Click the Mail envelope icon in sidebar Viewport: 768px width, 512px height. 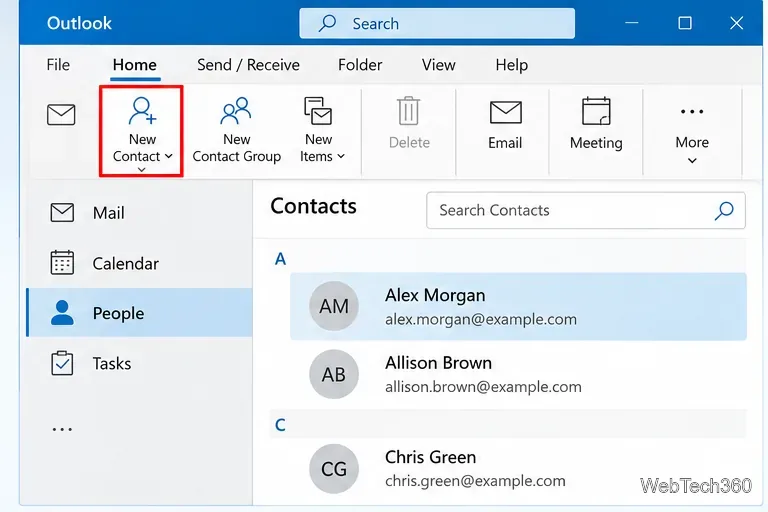[62, 213]
